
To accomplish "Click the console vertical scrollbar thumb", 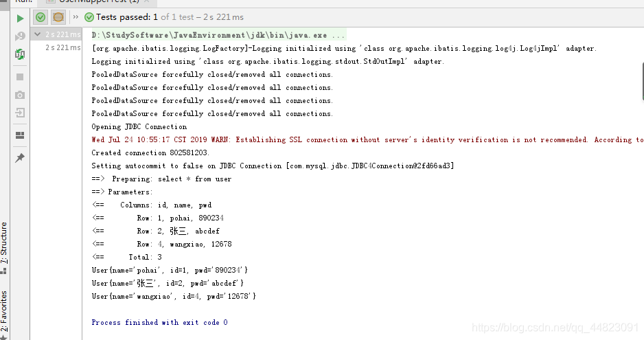I will (643, 82).
